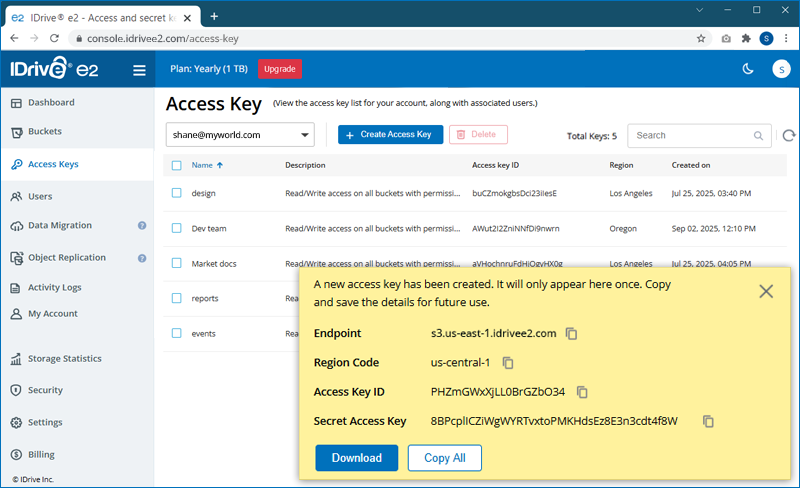Select the Dev team row checkbox
The width and height of the screenshot is (800, 488).
coord(176,228)
